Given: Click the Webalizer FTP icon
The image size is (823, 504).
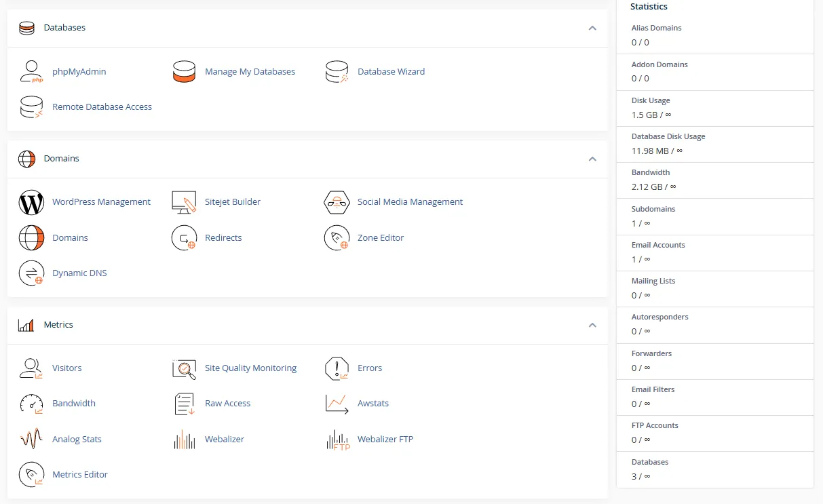Looking at the screenshot, I should pos(338,440).
